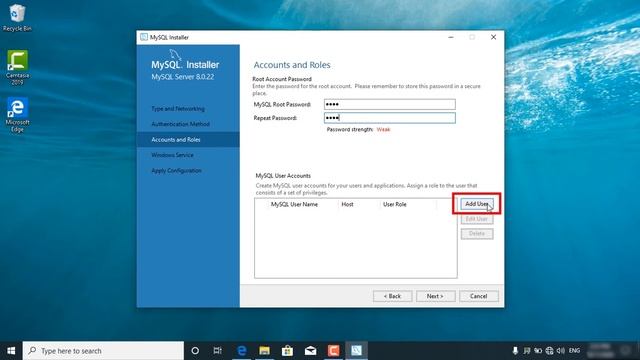
Task: Open Microsoft Store from the taskbar
Action: 287,351
